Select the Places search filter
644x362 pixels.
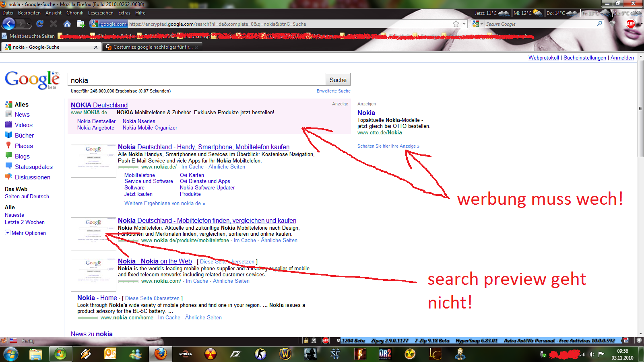24,146
